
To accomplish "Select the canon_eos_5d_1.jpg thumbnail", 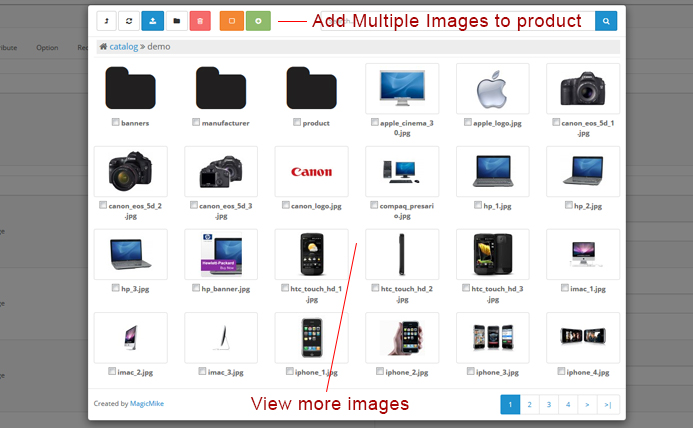I will coord(583,88).
